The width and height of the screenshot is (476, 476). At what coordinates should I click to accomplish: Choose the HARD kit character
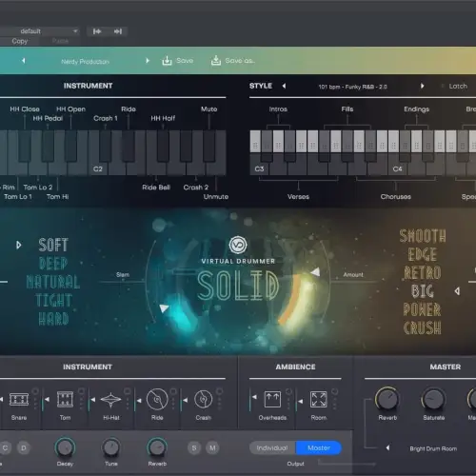[53, 319]
